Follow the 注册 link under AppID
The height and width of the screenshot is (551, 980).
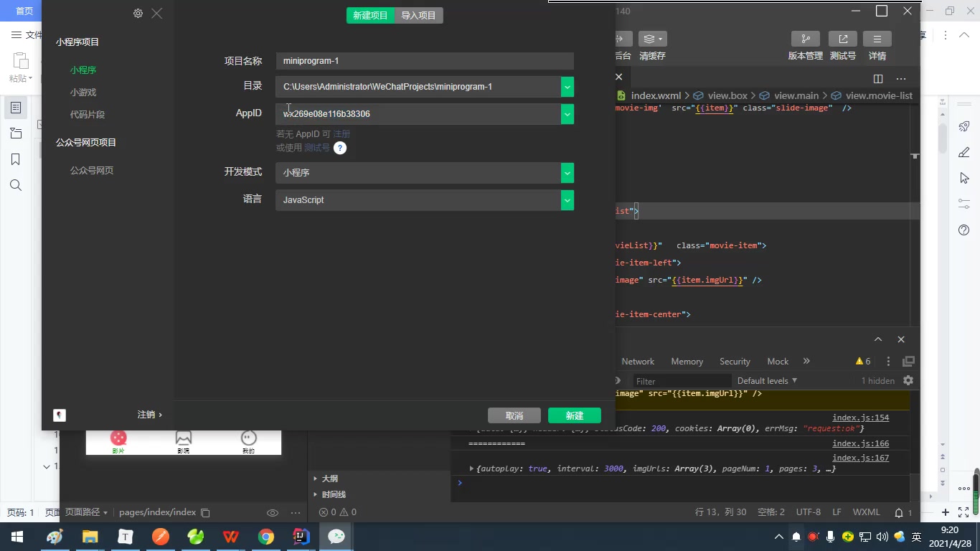click(341, 134)
